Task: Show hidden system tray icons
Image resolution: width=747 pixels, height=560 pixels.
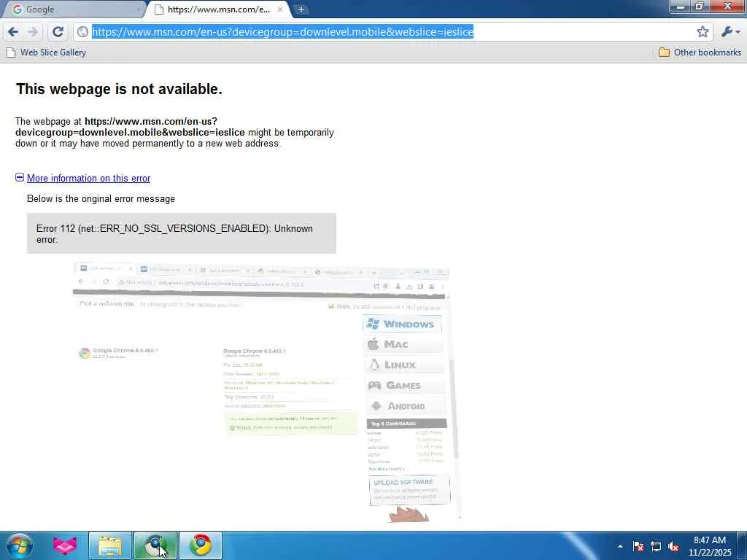Action: tap(620, 546)
